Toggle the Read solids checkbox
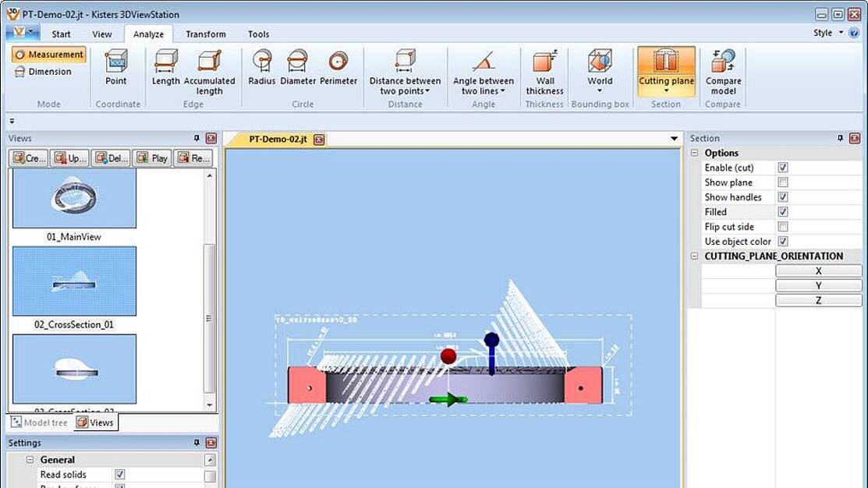This screenshot has height=488, width=868. (119, 475)
